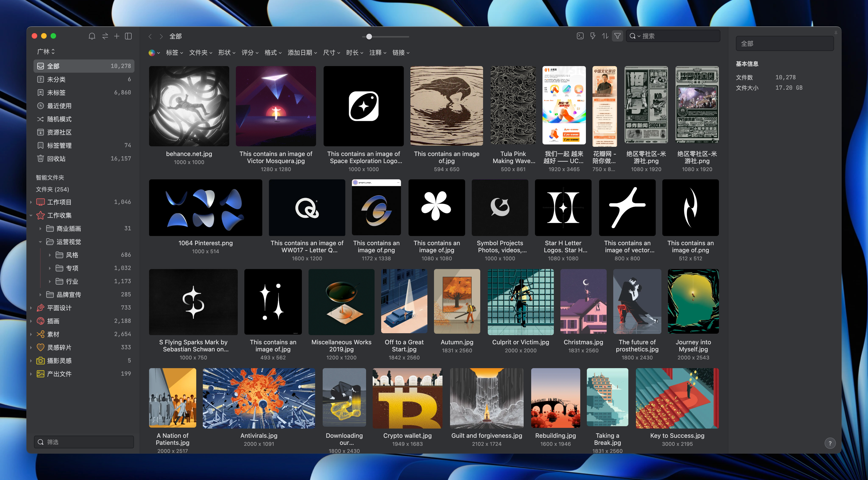
Task: Click the back navigation arrow
Action: click(x=150, y=36)
